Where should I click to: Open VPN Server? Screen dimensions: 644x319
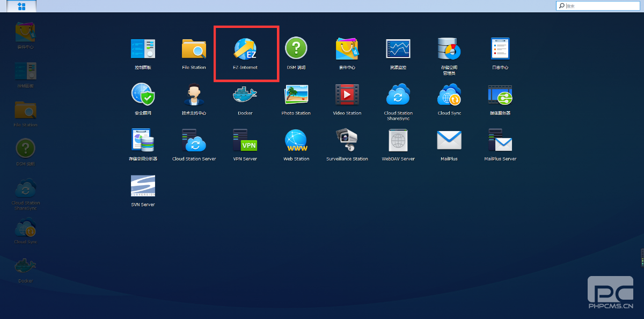point(245,140)
